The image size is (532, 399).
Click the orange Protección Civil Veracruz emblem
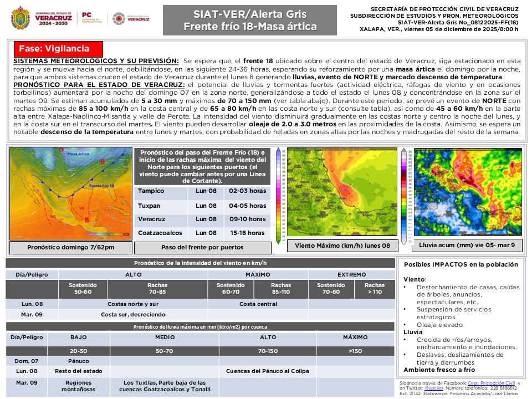(118, 18)
